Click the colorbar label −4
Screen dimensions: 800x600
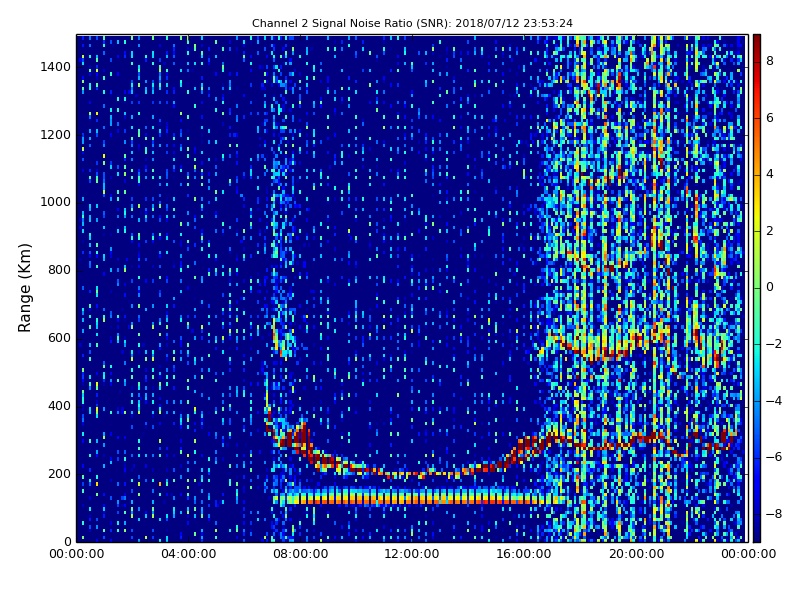point(774,401)
